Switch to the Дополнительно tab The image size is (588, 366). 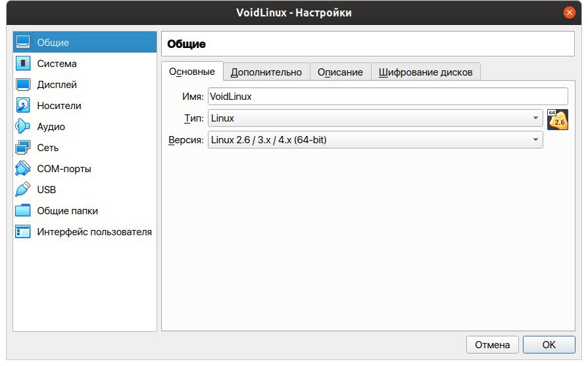tap(266, 72)
